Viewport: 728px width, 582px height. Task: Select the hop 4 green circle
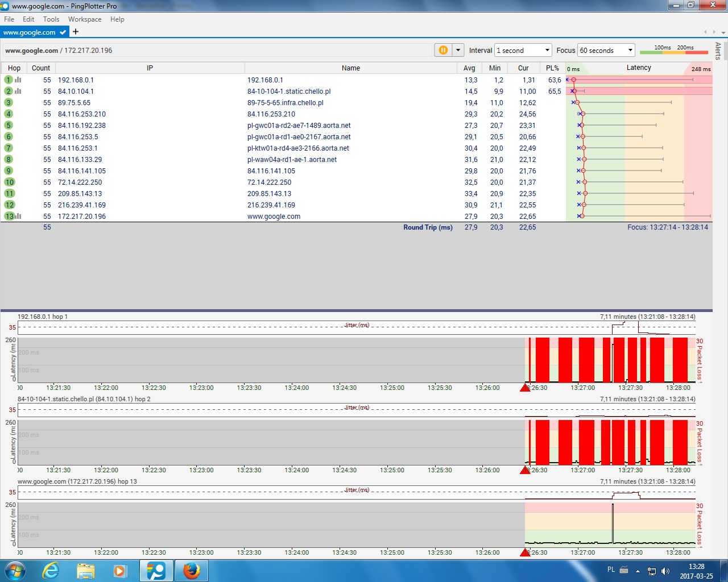click(x=9, y=114)
